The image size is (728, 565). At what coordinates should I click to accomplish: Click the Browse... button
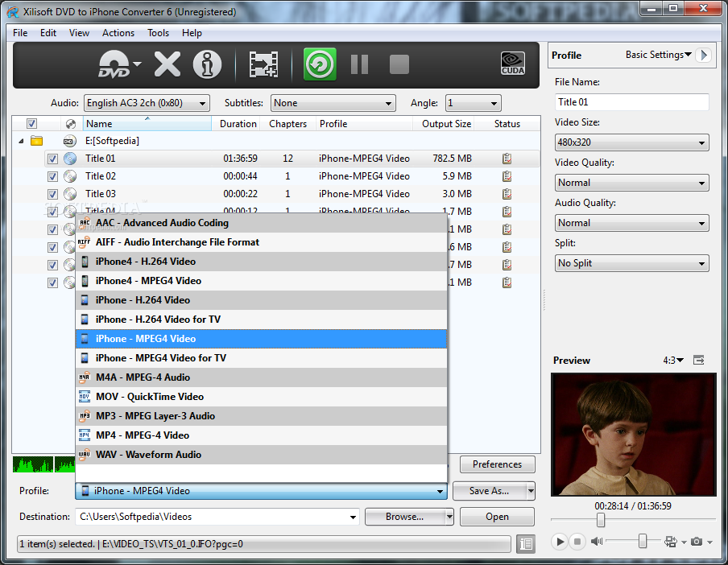pyautogui.click(x=405, y=517)
